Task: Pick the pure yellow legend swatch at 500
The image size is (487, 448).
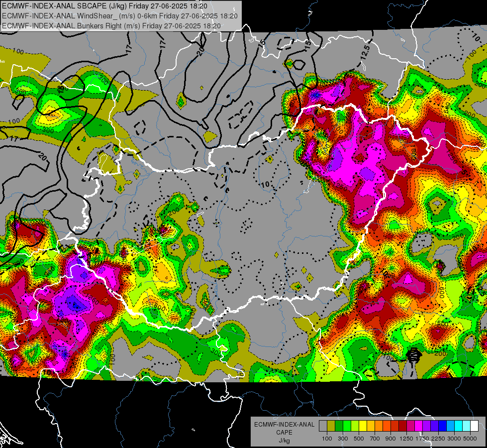Action: (363, 426)
